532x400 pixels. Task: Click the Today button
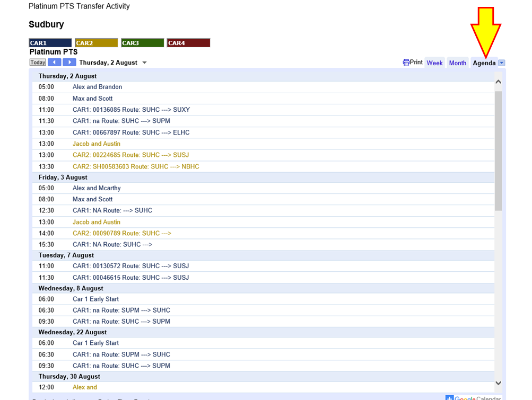[38, 63]
